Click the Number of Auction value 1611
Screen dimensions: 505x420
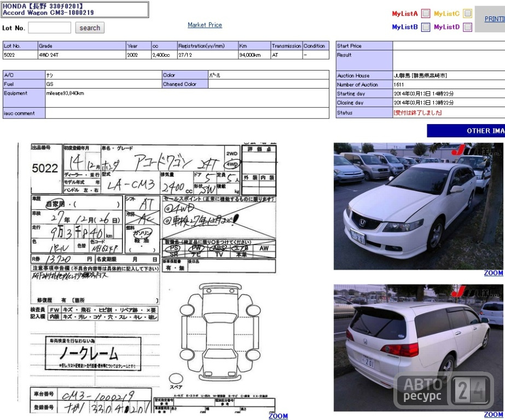click(x=399, y=85)
